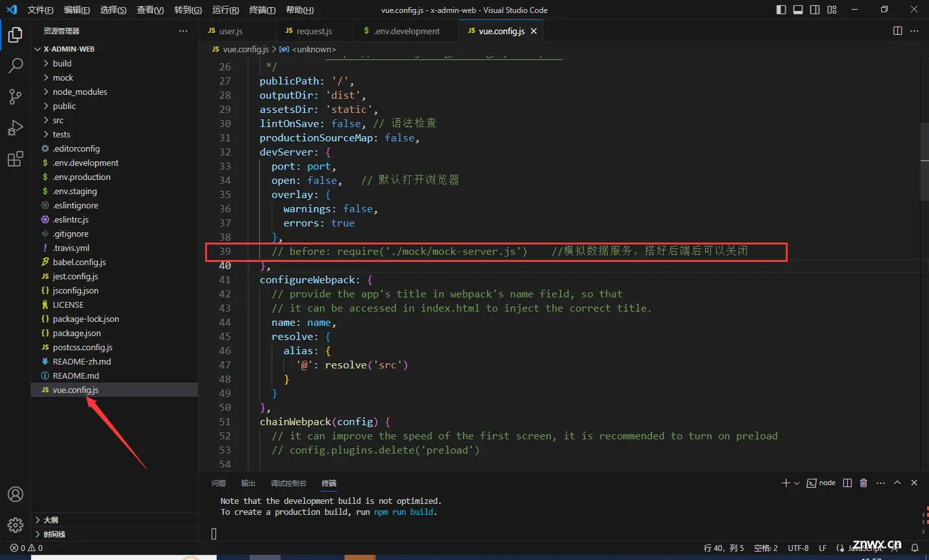Close the bottom terminal panel
Image resolution: width=929 pixels, height=560 pixels.
pyautogui.click(x=914, y=483)
